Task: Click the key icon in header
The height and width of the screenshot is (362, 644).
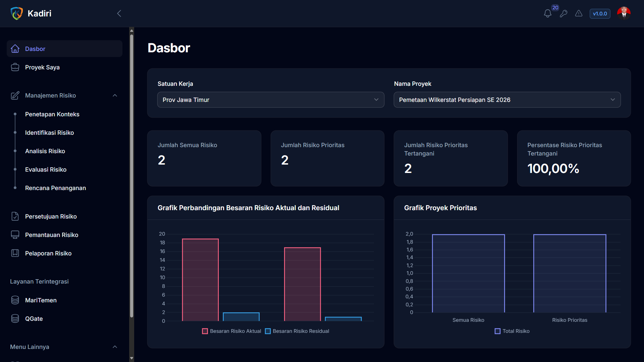Action: (563, 13)
